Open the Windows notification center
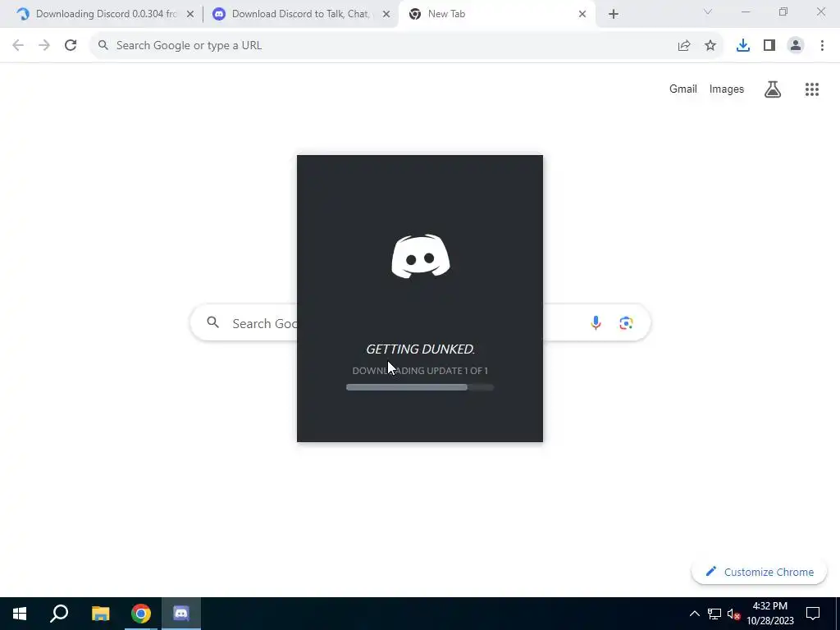840x630 pixels. tap(813, 614)
